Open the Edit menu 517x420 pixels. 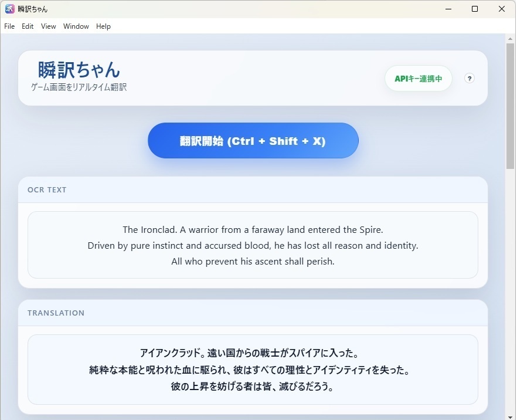coord(27,26)
